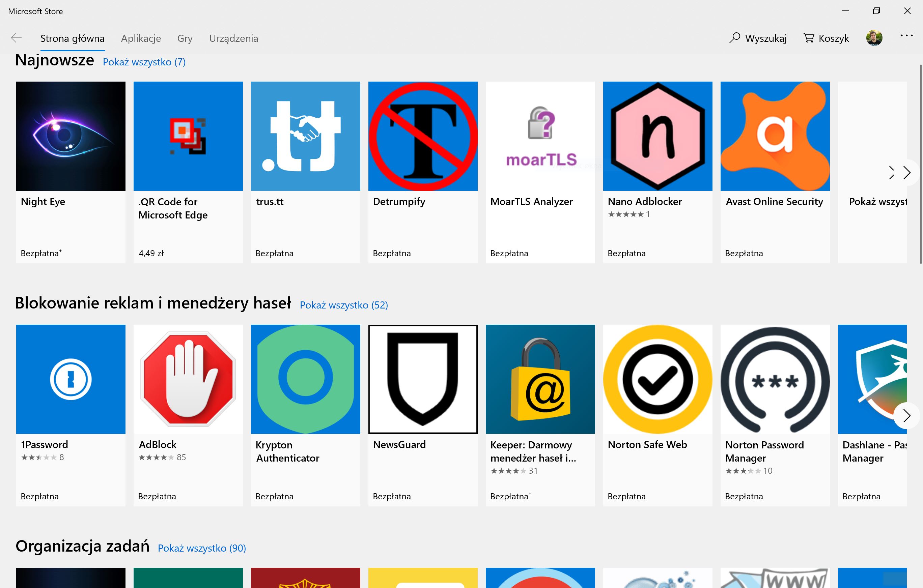Open the Dashlane shield icon
Image resolution: width=923 pixels, height=588 pixels.
[872, 379]
